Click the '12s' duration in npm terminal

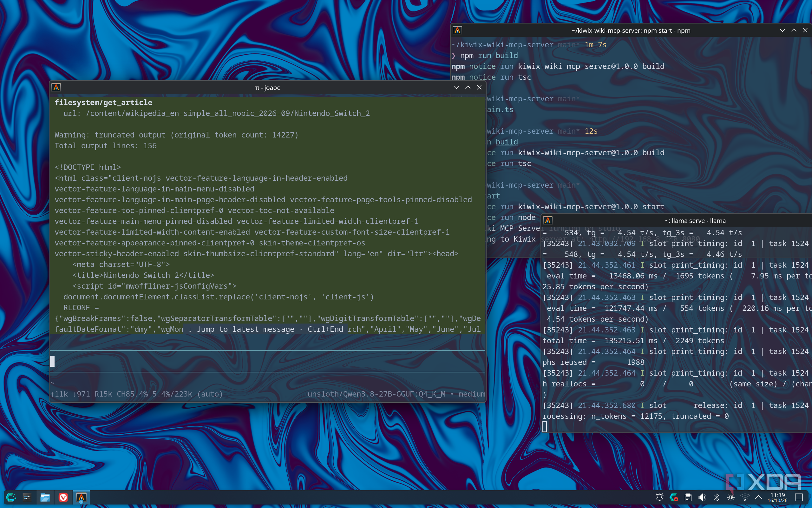[x=591, y=131]
